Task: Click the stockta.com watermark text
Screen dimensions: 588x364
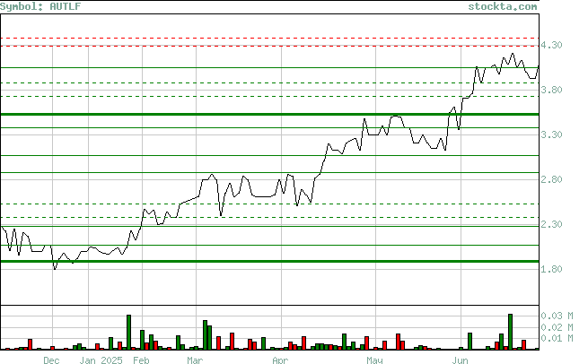Action: pyautogui.click(x=503, y=6)
